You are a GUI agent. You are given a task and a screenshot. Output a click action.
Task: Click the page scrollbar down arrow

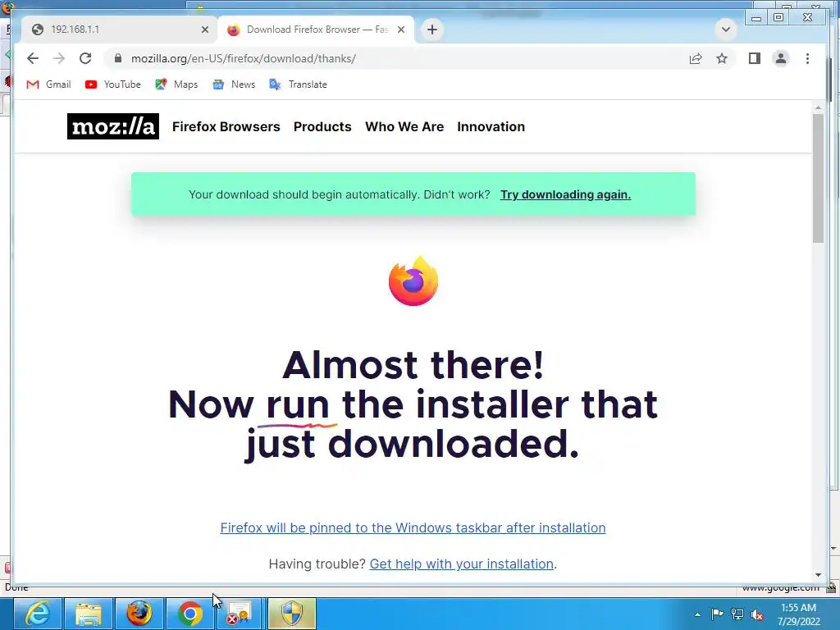(x=818, y=575)
